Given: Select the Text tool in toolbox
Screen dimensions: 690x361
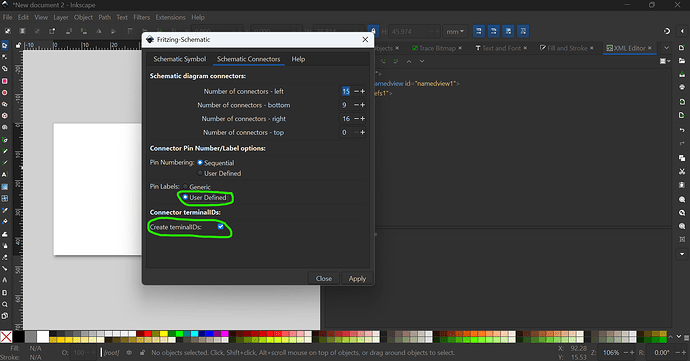Looking at the screenshot, I should coord(4,175).
